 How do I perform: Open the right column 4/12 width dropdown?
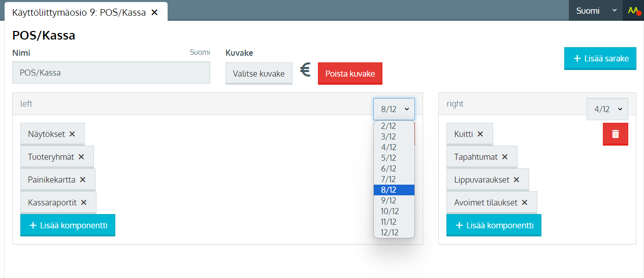click(x=607, y=109)
